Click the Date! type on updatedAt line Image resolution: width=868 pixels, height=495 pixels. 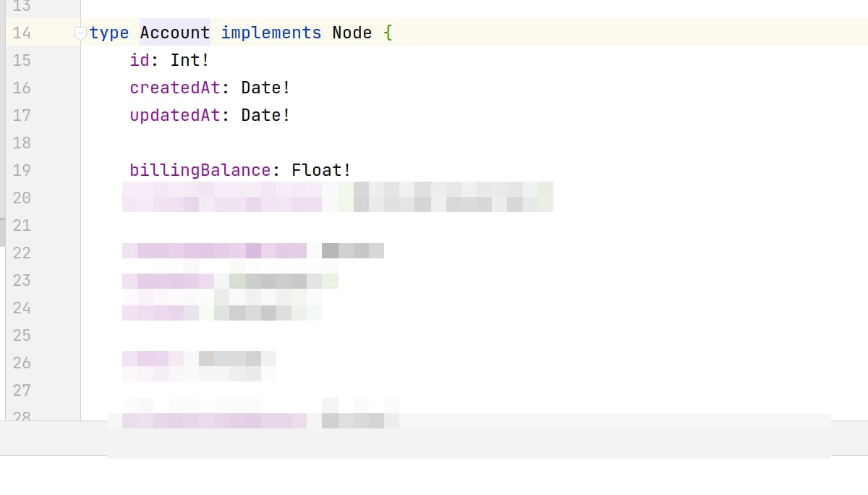(266, 115)
